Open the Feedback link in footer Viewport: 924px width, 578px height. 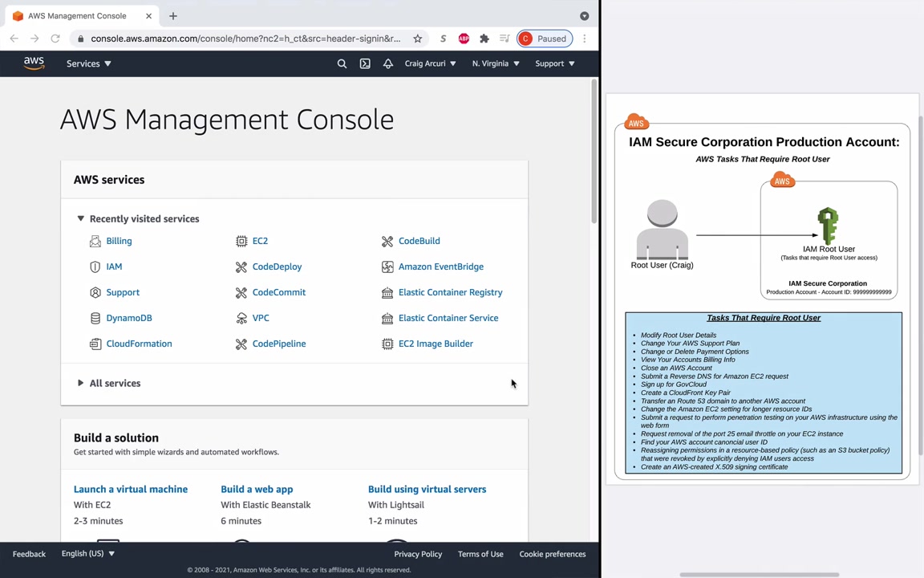point(29,554)
